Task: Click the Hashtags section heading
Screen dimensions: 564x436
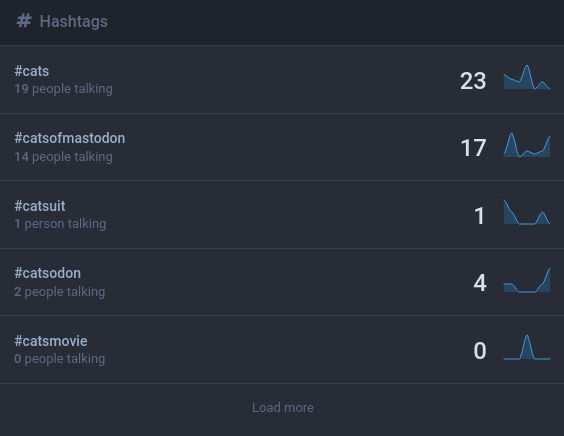Action: pos(73,21)
